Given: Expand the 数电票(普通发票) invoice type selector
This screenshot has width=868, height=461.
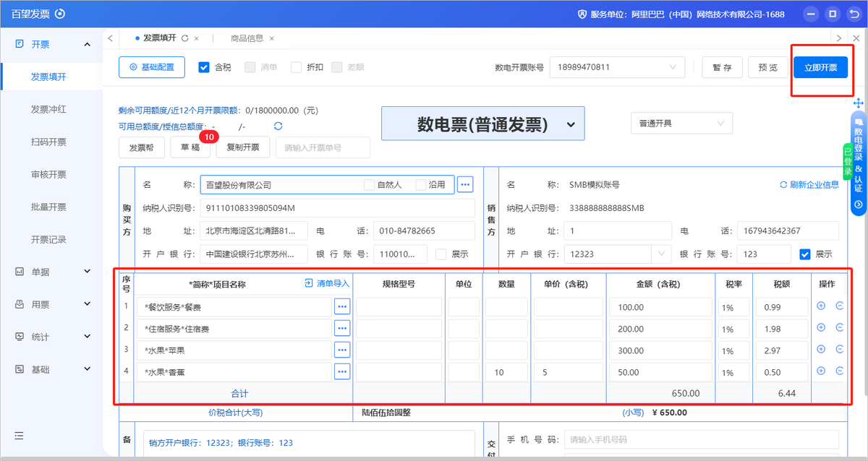Looking at the screenshot, I should coord(482,124).
